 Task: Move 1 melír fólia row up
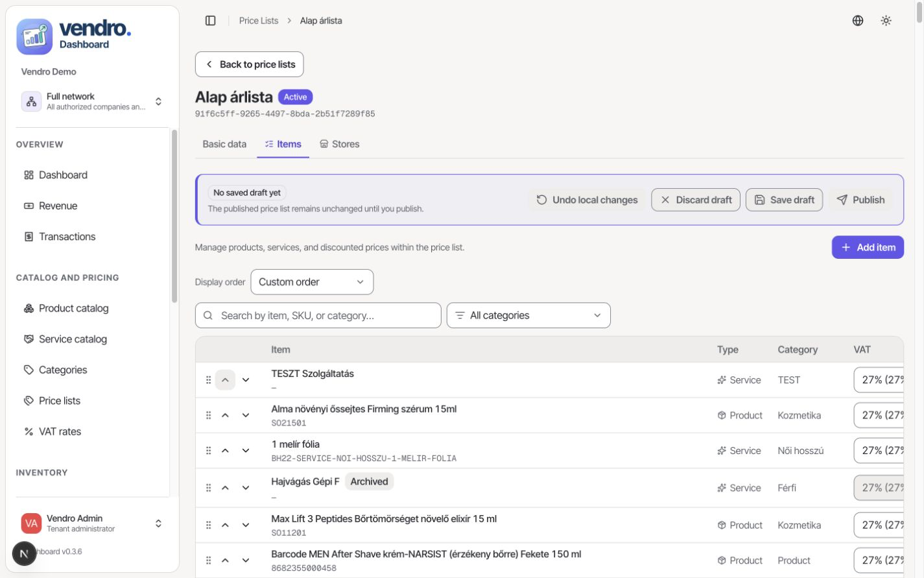pos(225,450)
